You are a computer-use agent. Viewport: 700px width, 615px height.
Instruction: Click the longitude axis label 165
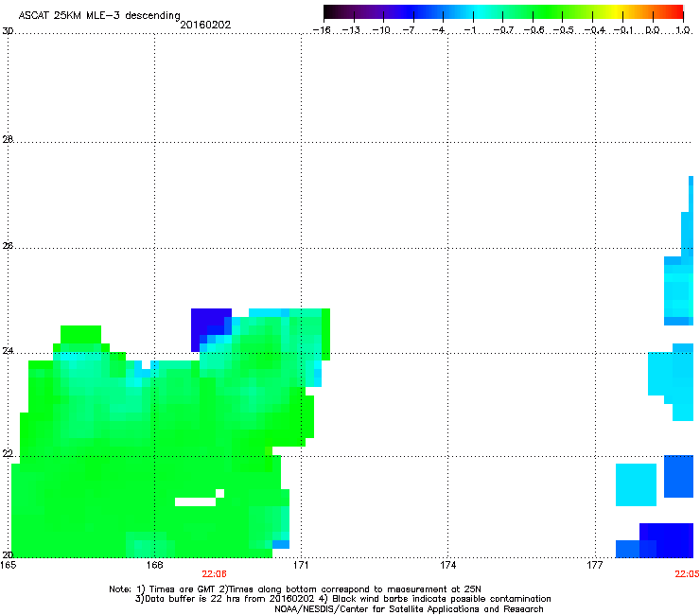[8, 565]
